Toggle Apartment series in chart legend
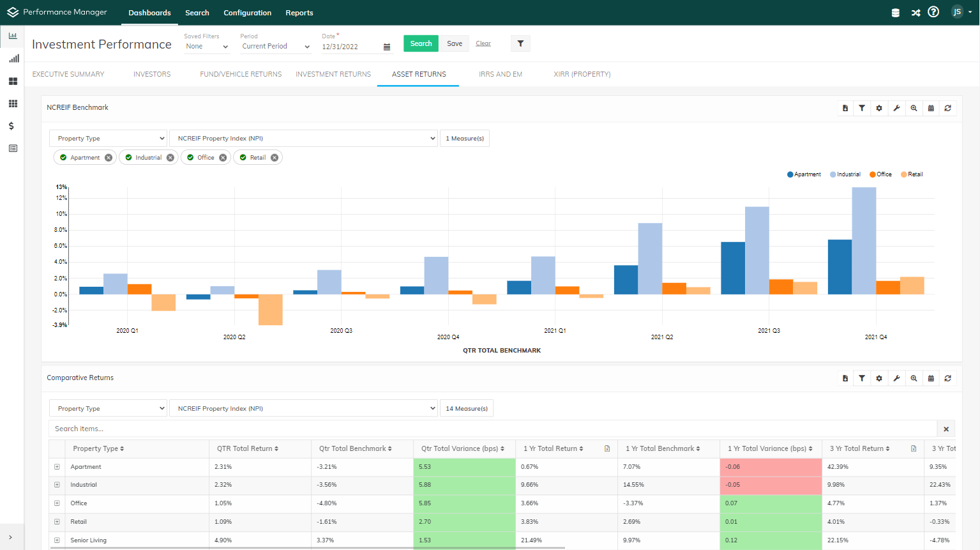This screenshot has height=550, width=980. click(x=804, y=174)
